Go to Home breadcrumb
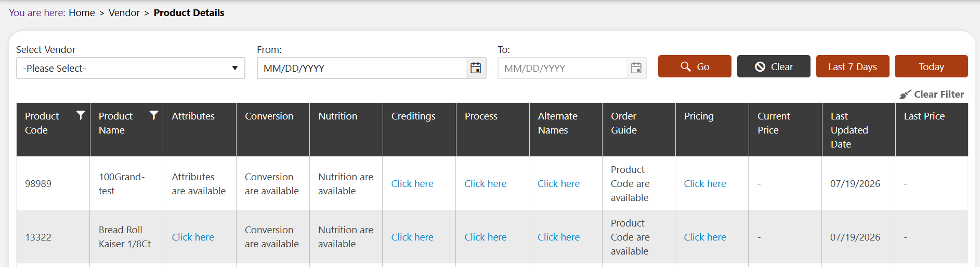The height and width of the screenshot is (267, 980). click(x=82, y=12)
